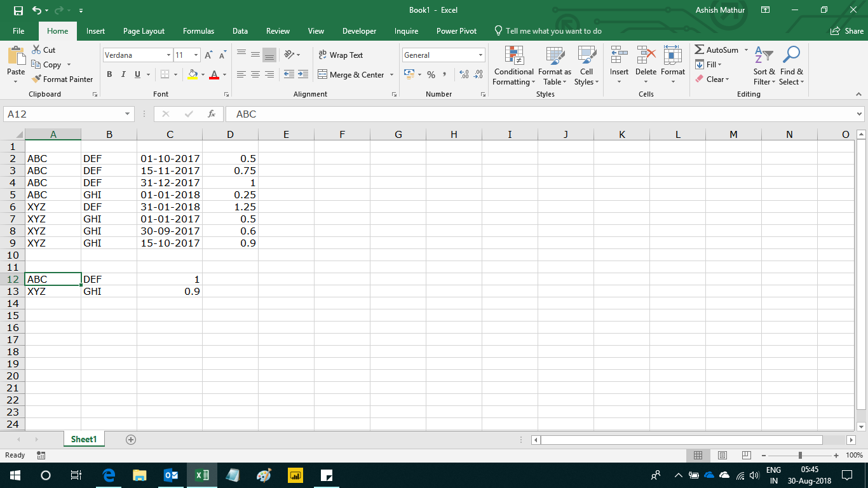Click the Percent Style icon
The height and width of the screenshot is (488, 868).
pyautogui.click(x=431, y=75)
